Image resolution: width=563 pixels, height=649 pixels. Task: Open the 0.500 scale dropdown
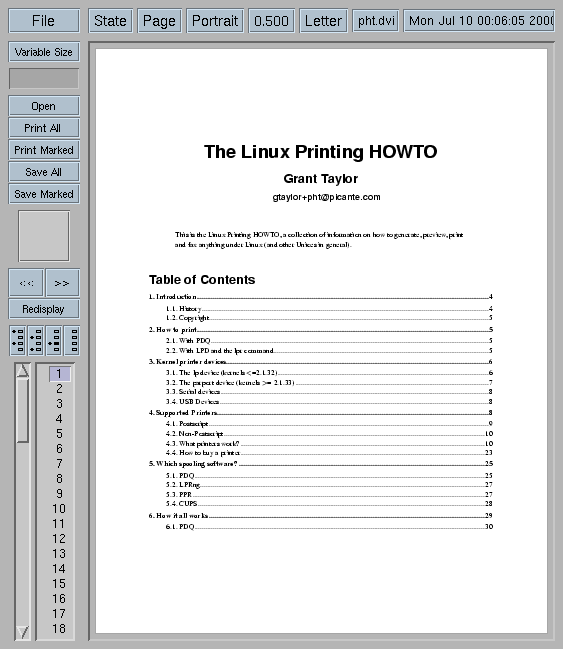click(x=271, y=21)
